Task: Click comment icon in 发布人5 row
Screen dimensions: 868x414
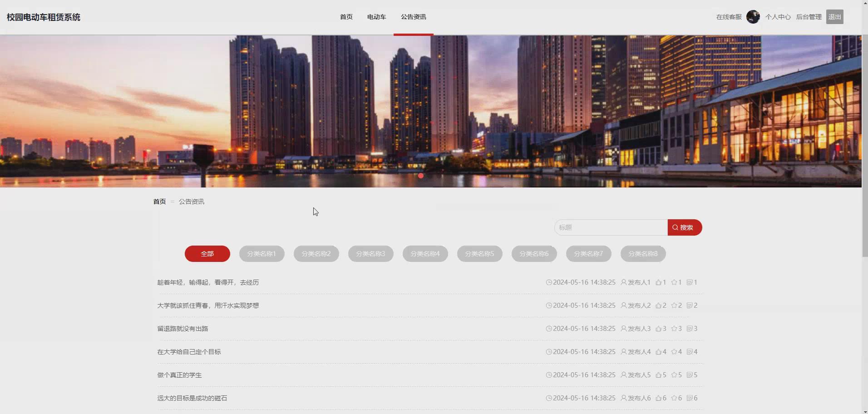Action: pos(690,375)
